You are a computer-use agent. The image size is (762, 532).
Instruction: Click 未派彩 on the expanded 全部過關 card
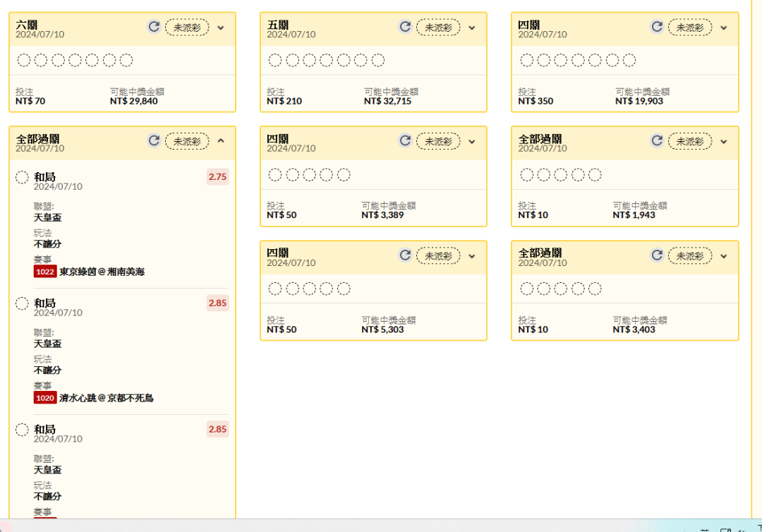coord(187,141)
